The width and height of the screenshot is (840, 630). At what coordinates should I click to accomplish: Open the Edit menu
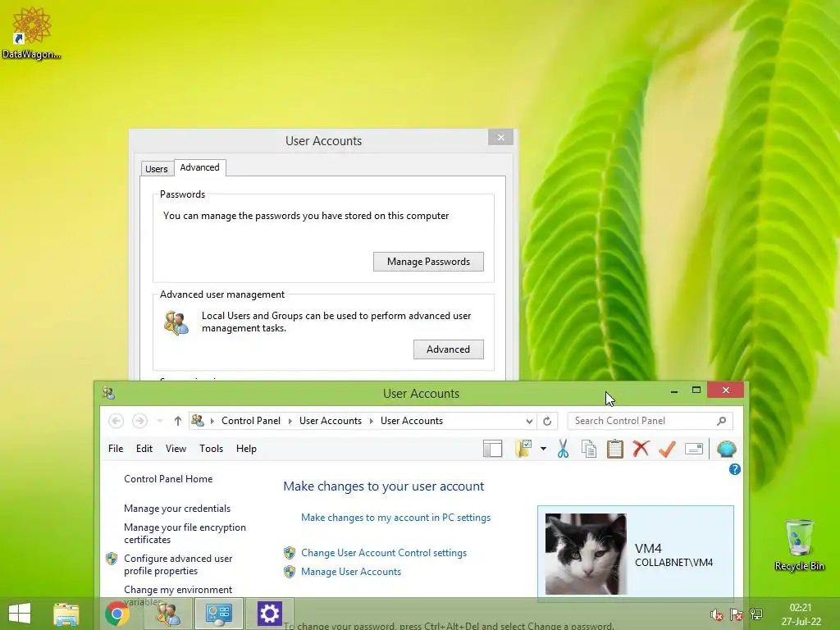coord(144,449)
